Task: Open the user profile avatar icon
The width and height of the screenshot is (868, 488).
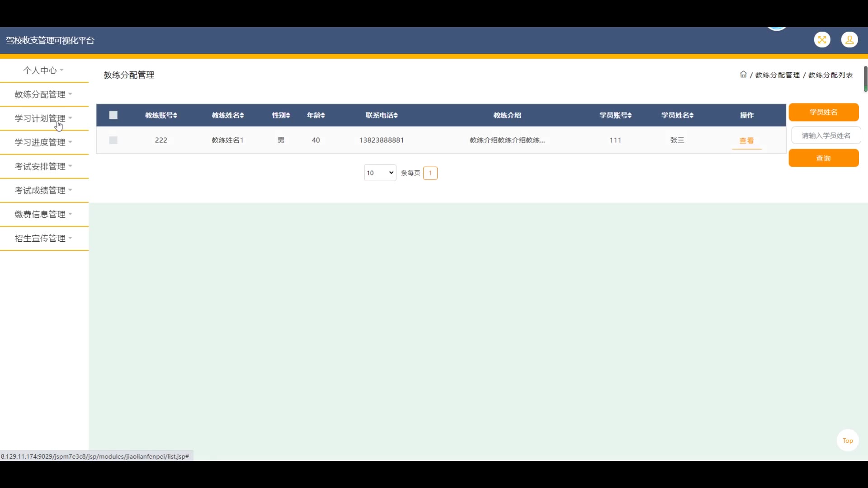Action: (849, 40)
